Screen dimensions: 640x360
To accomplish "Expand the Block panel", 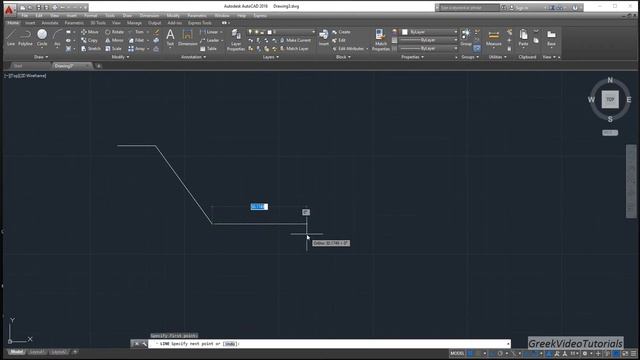I will coord(343,57).
